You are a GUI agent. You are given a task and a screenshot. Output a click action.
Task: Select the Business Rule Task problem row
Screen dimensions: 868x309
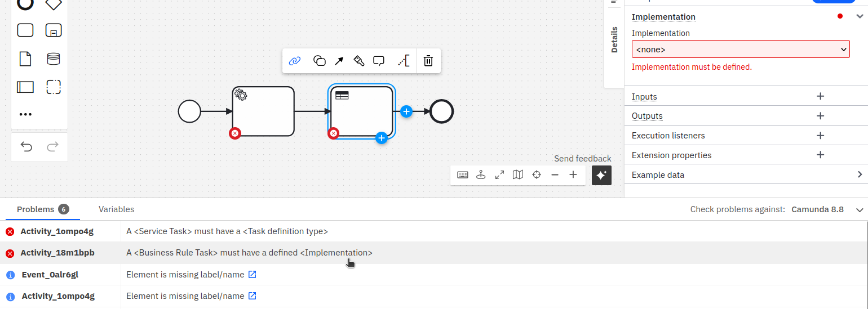pos(249,253)
